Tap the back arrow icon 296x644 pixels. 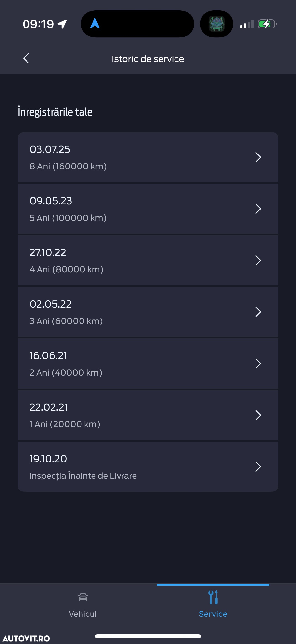[26, 58]
